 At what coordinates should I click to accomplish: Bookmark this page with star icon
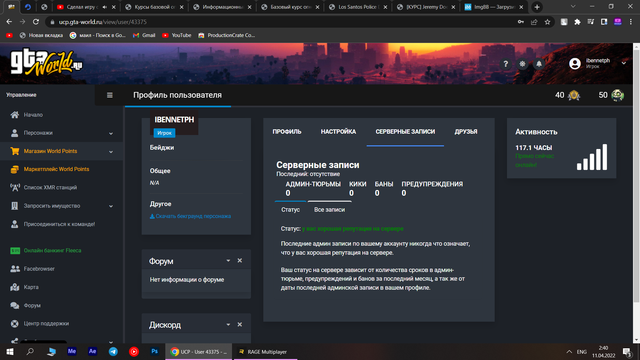(x=547, y=22)
